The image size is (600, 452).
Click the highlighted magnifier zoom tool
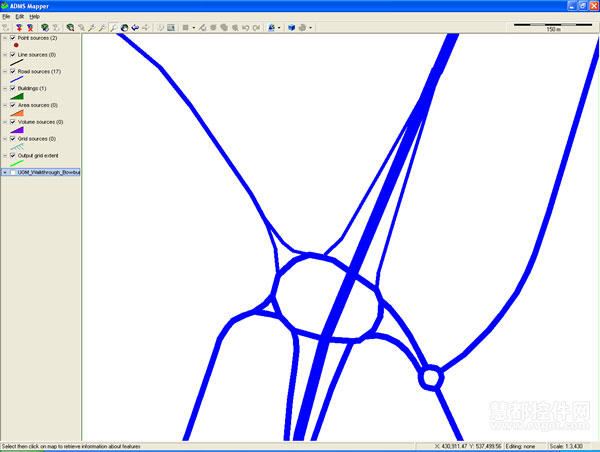point(114,28)
